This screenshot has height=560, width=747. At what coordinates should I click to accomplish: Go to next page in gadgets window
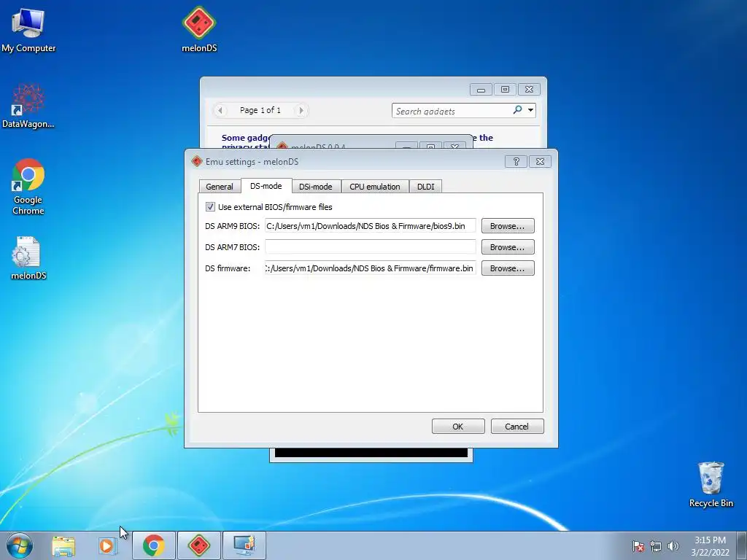(x=301, y=110)
